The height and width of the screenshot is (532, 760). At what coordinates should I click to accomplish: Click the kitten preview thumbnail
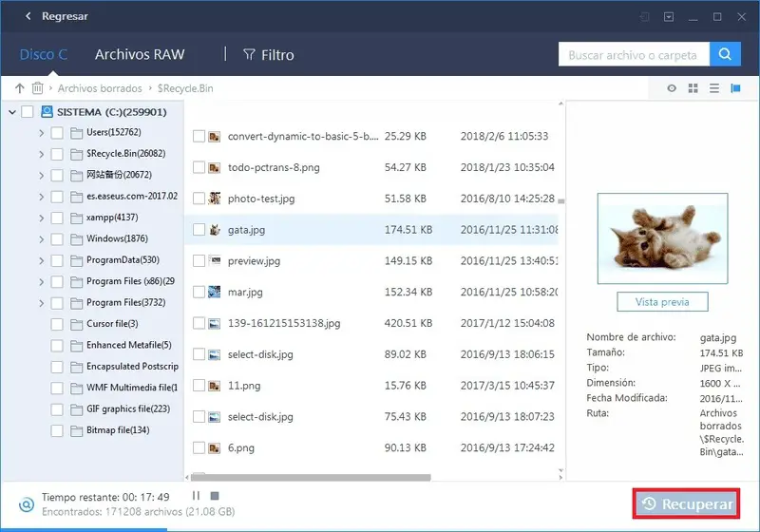coord(662,237)
